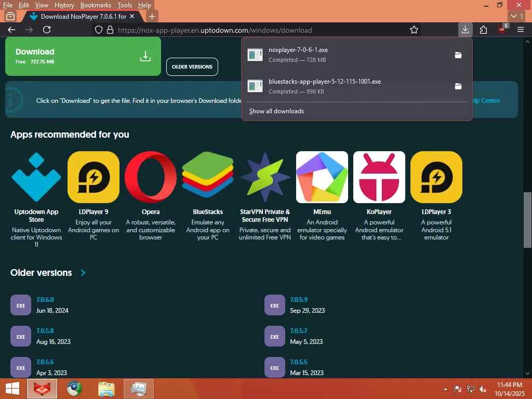Viewport: 532px width, 399px height.
Task: Open version 7.0.5.8 link
Action: pos(45,331)
